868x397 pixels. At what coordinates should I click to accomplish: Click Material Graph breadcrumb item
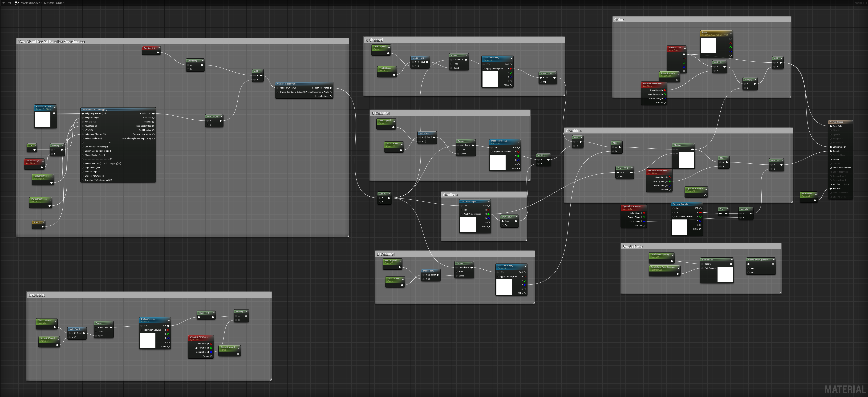coord(54,3)
